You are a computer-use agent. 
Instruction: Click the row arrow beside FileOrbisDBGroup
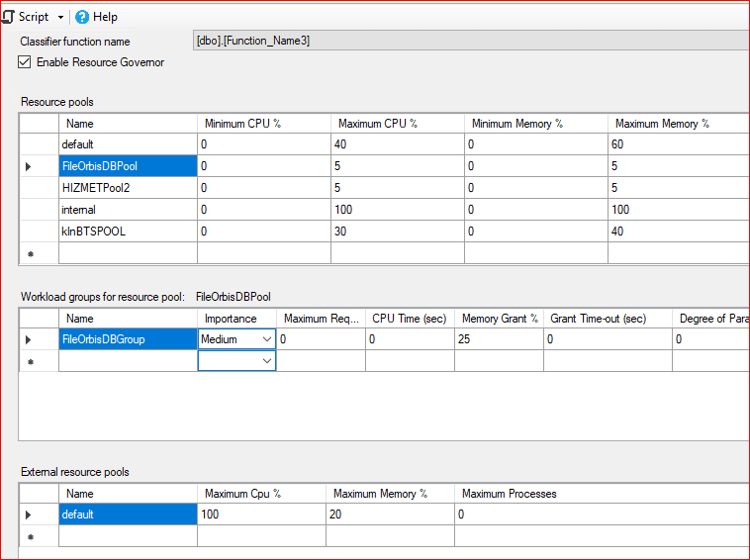coord(28,339)
